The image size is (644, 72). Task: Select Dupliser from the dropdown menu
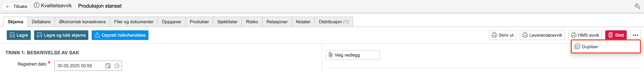coord(589,47)
